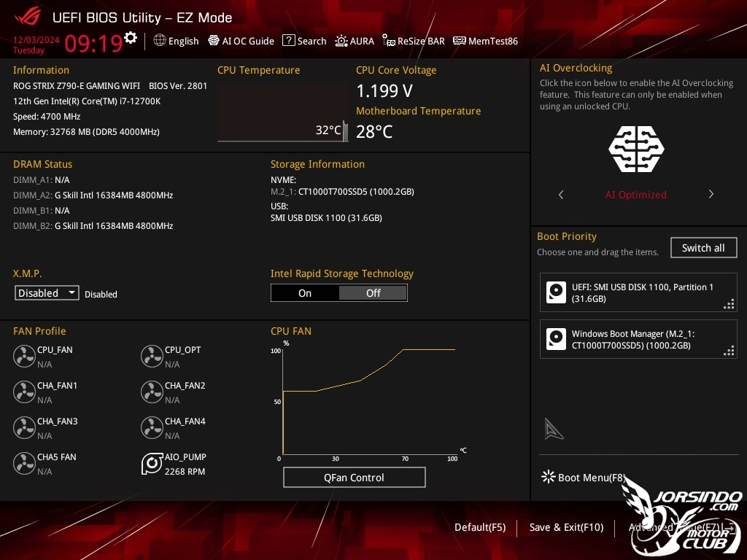
Task: Click the Windows Boot Manager disk icon
Action: click(556, 339)
